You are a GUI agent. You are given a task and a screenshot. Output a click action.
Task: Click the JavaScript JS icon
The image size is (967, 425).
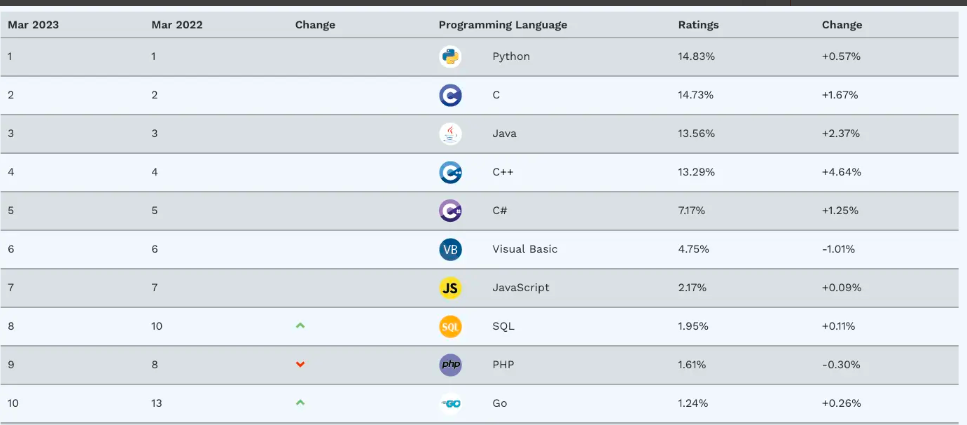pyautogui.click(x=450, y=288)
